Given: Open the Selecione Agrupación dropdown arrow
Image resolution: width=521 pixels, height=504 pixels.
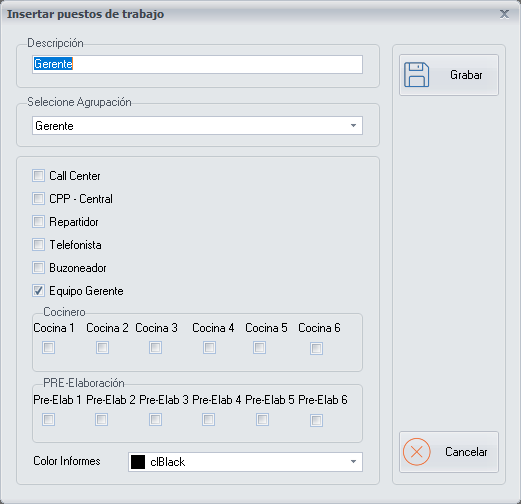Looking at the screenshot, I should [353, 126].
